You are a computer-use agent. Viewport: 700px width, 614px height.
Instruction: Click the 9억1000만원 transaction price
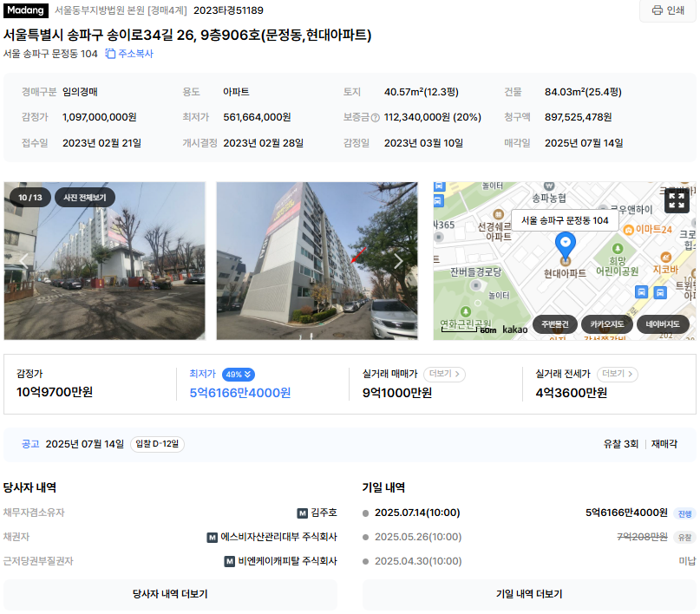397,393
